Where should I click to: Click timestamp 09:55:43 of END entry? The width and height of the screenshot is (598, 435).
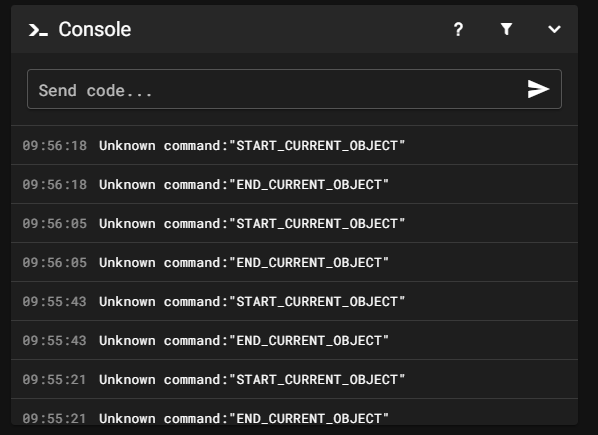click(55, 340)
